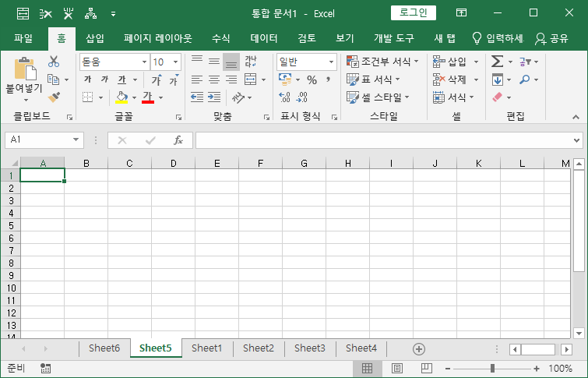Toggle bold formatting
588x378 pixels.
coord(88,79)
